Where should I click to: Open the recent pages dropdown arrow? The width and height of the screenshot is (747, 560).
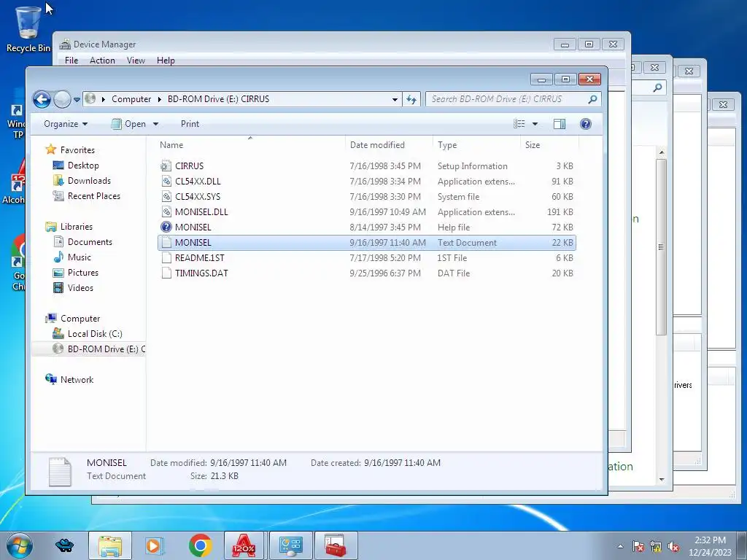[x=77, y=99]
